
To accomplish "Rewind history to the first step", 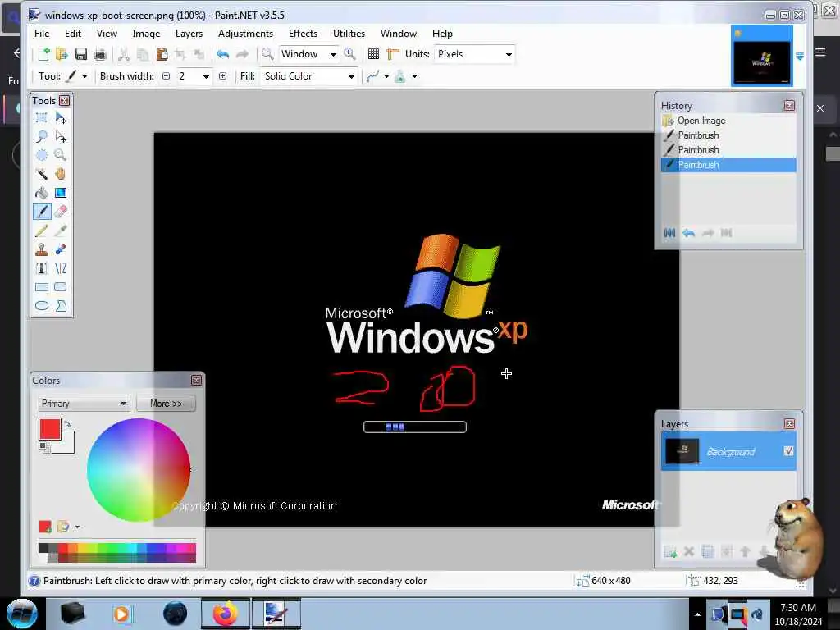I will pyautogui.click(x=669, y=232).
